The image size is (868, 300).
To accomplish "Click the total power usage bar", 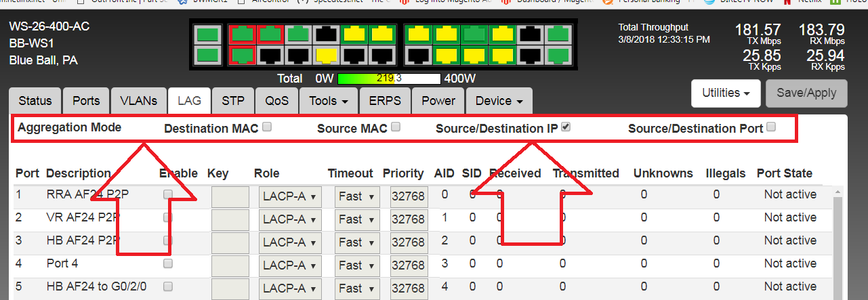I will 389,79.
